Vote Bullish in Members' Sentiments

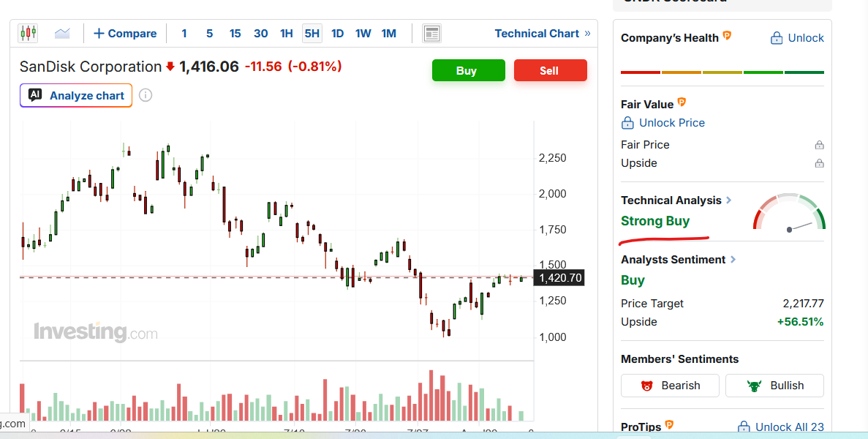pyautogui.click(x=774, y=386)
